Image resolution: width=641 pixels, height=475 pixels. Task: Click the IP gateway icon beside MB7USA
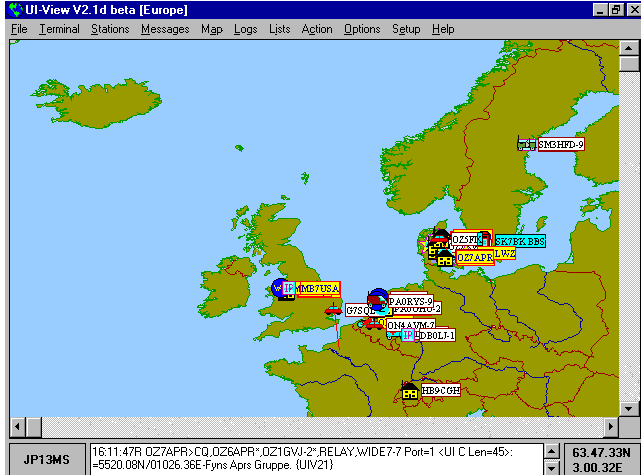[289, 288]
